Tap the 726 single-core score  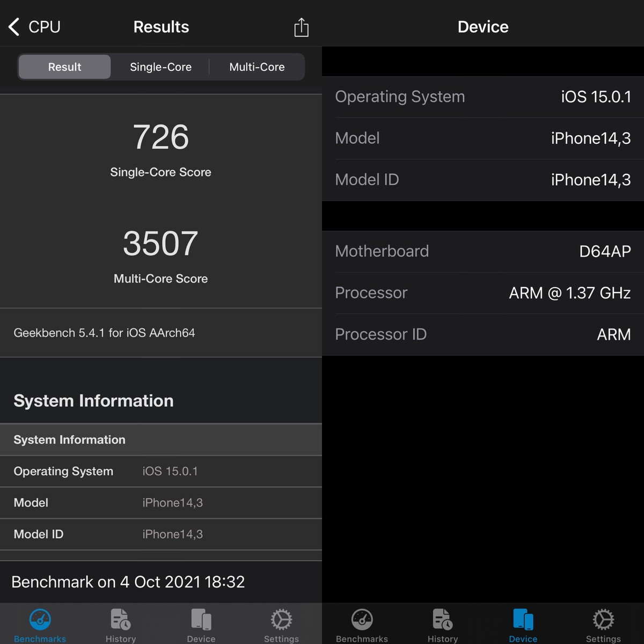(160, 137)
